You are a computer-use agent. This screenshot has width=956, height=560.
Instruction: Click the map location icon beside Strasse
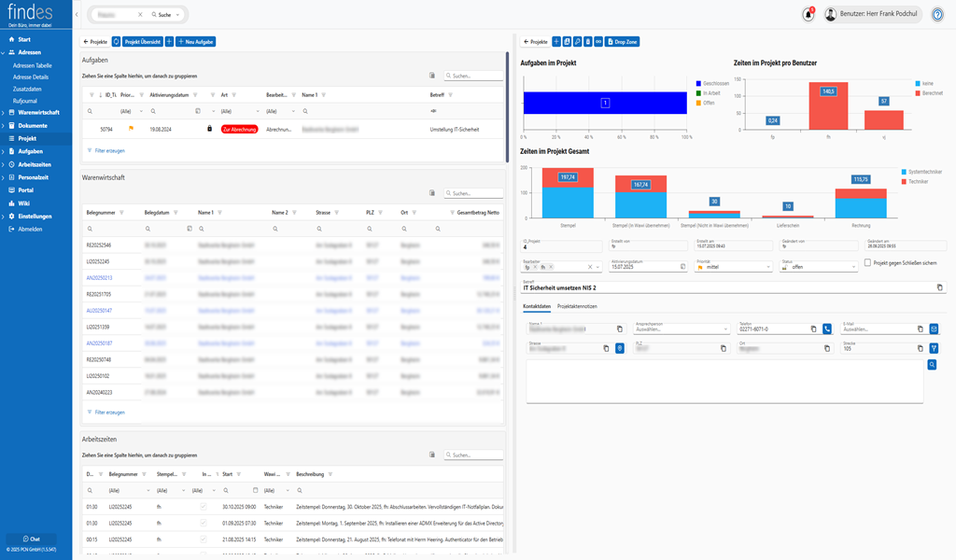tap(619, 348)
